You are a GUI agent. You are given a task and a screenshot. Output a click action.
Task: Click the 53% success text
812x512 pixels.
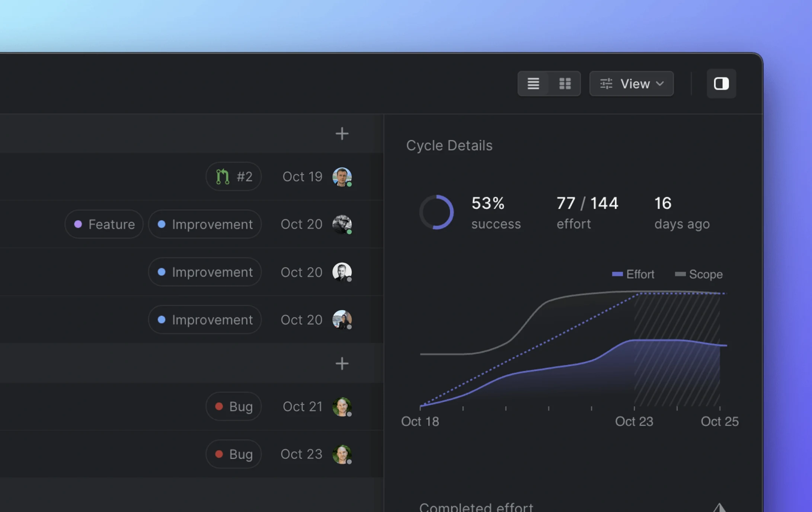(x=496, y=213)
